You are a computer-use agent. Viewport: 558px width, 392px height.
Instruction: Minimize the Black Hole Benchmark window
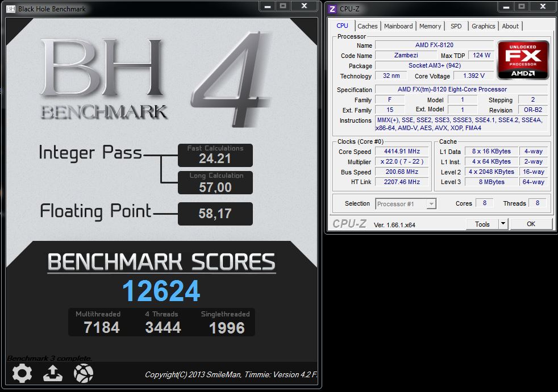(268, 7)
